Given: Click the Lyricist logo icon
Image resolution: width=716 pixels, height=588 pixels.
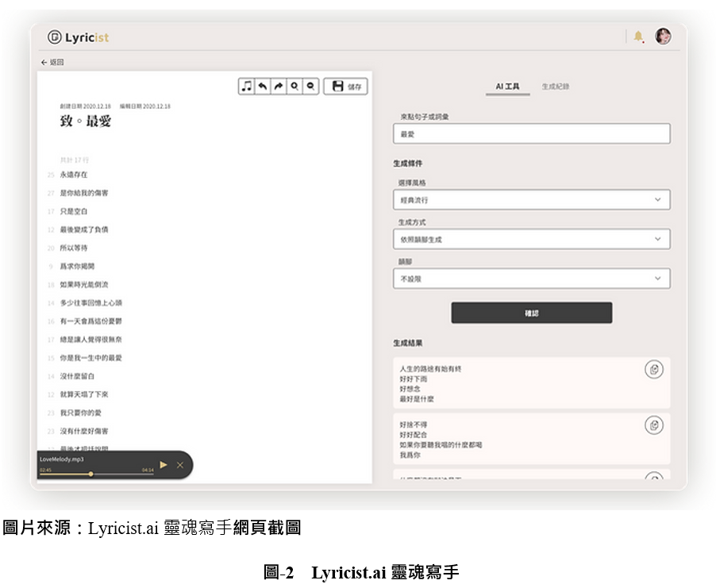Looking at the screenshot, I should (x=54, y=37).
